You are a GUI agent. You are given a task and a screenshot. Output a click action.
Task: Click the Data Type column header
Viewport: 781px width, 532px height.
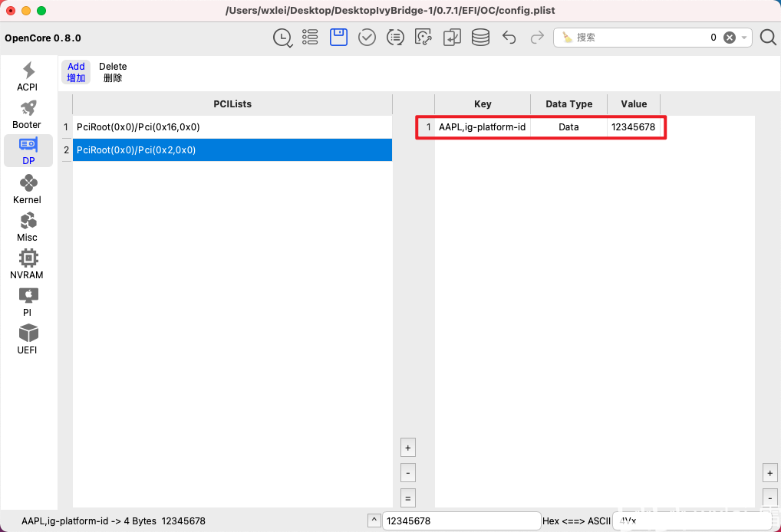[x=568, y=104]
